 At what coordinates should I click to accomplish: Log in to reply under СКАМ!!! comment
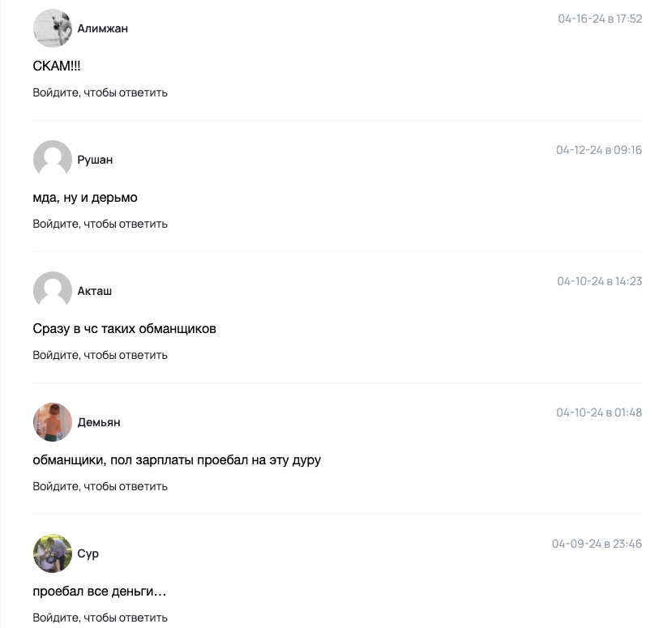click(x=100, y=92)
